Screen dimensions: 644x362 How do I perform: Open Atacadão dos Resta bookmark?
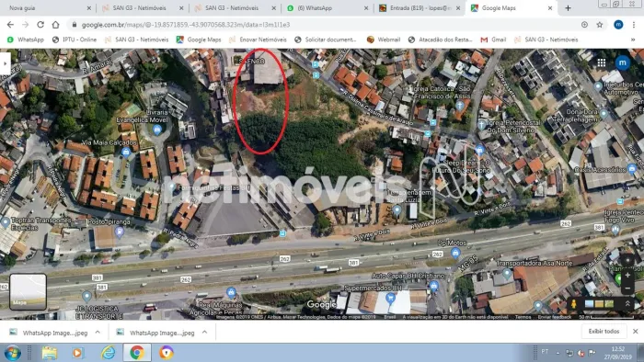[x=441, y=40]
